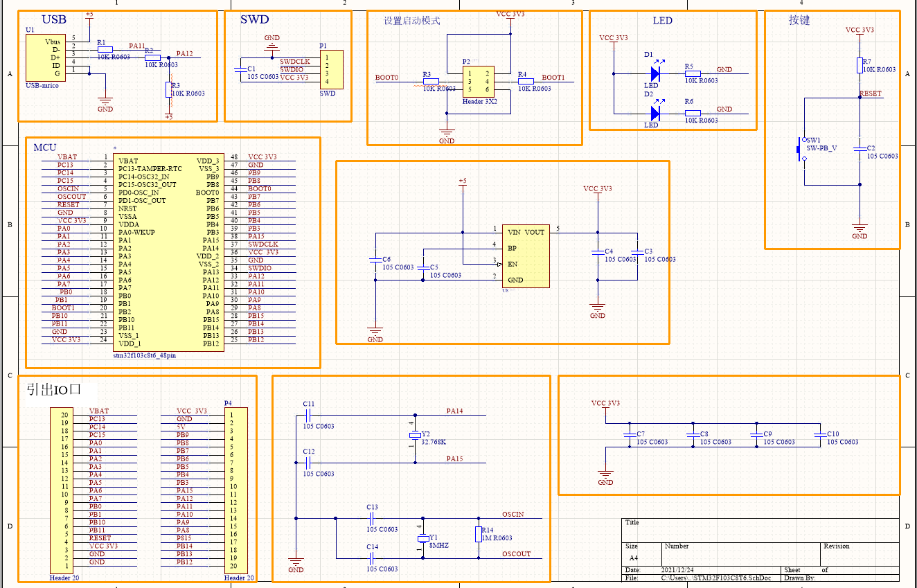Select capacitor C11 on the PA14 line

click(x=308, y=415)
